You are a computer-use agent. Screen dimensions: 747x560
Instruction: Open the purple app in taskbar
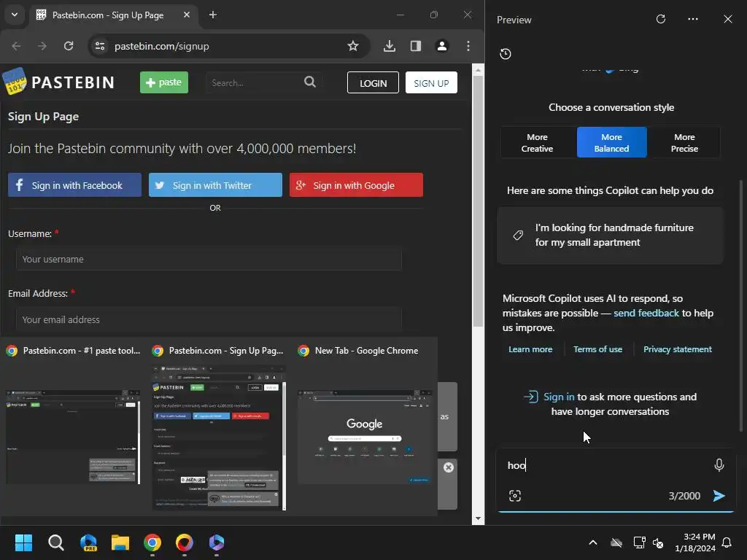pos(216,542)
